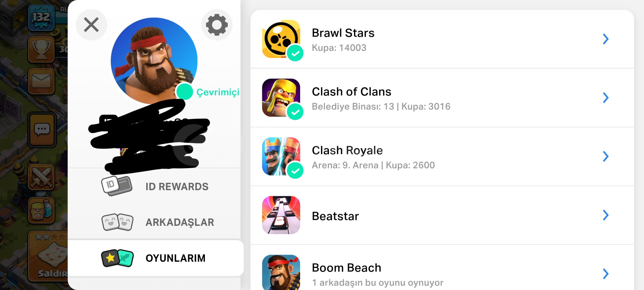Click the green checkmark on Brawl Stars
Screen dimensions: 644x290
295,53
